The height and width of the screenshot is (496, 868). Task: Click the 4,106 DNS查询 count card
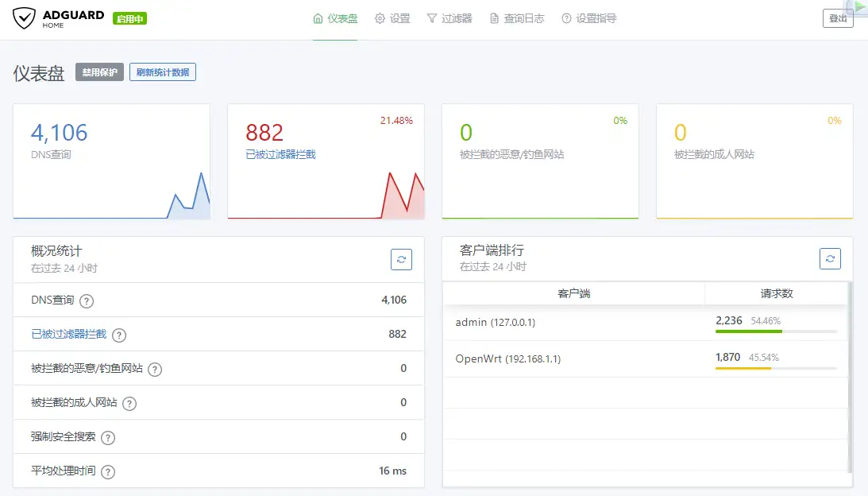pos(112,161)
